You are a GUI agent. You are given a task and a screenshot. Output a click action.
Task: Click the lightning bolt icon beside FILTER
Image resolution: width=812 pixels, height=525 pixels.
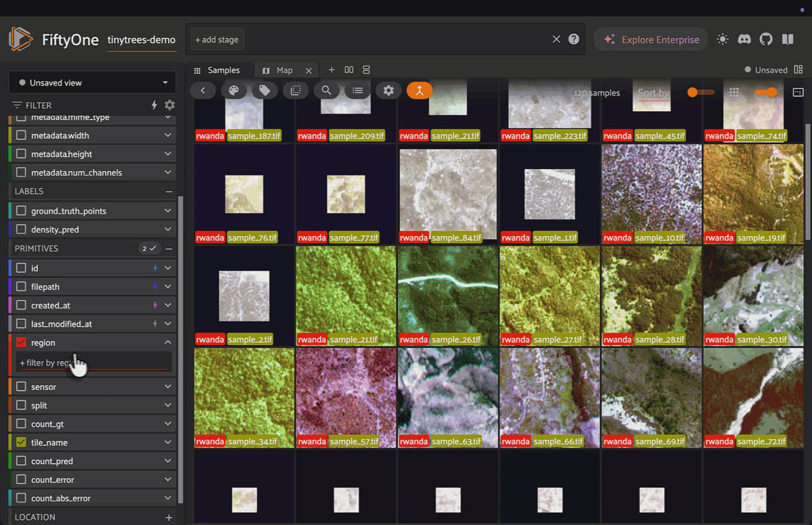(x=154, y=105)
